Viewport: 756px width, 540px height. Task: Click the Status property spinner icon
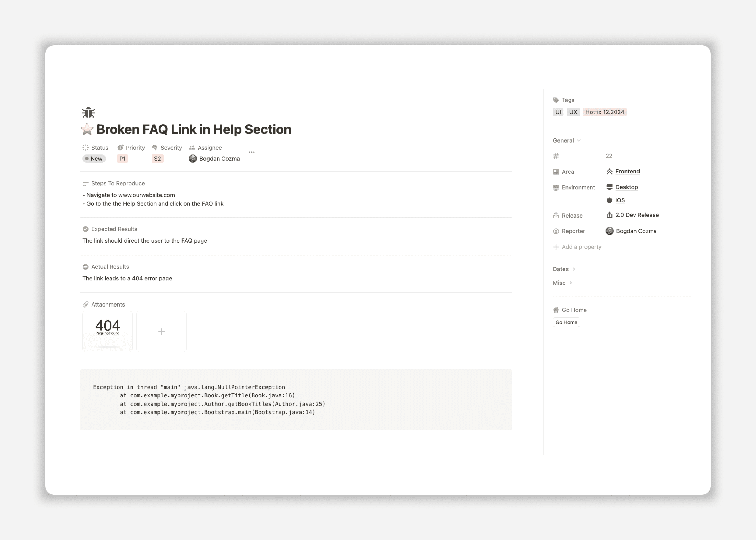click(86, 147)
